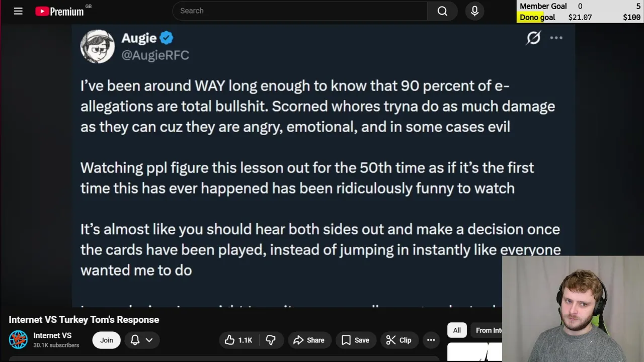Share the video
This screenshot has width=644, height=362.
pos(309,340)
